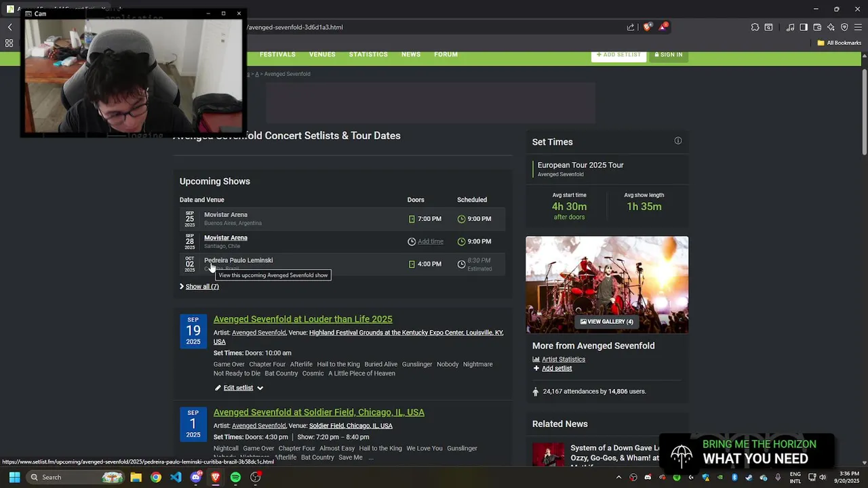This screenshot has height=488, width=868.
Task: Open the Statistics menu item
Action: click(x=368, y=54)
